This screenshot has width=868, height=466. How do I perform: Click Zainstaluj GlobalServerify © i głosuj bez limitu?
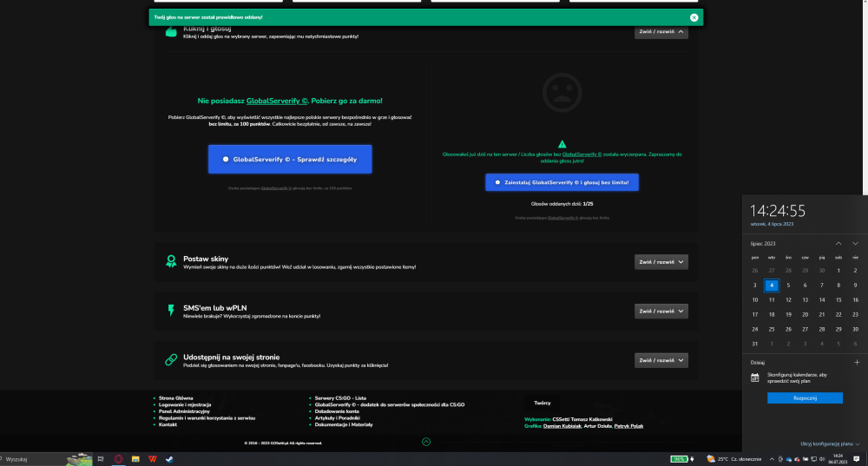562,182
